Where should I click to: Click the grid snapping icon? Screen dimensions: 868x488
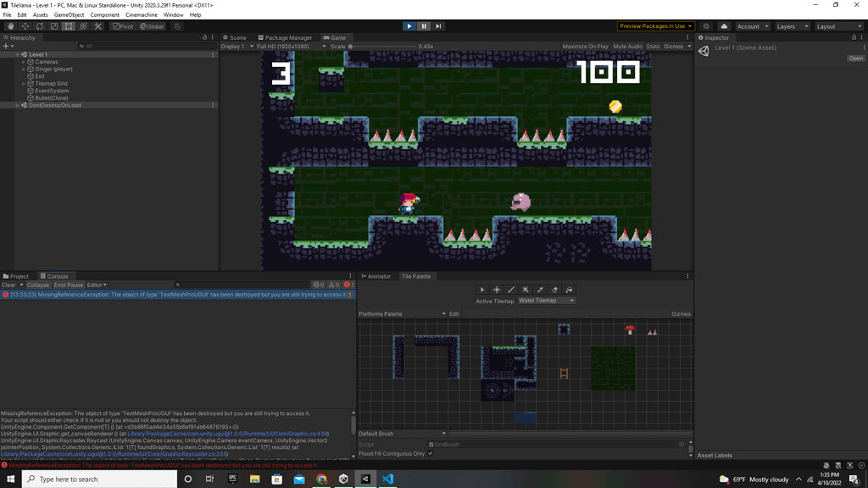pos(177,26)
